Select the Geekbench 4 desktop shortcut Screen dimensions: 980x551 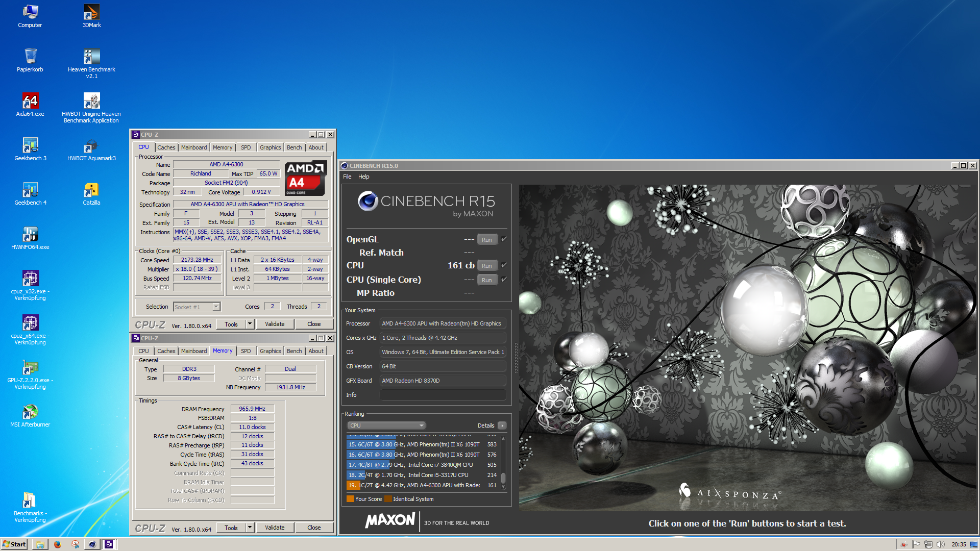[x=30, y=193]
